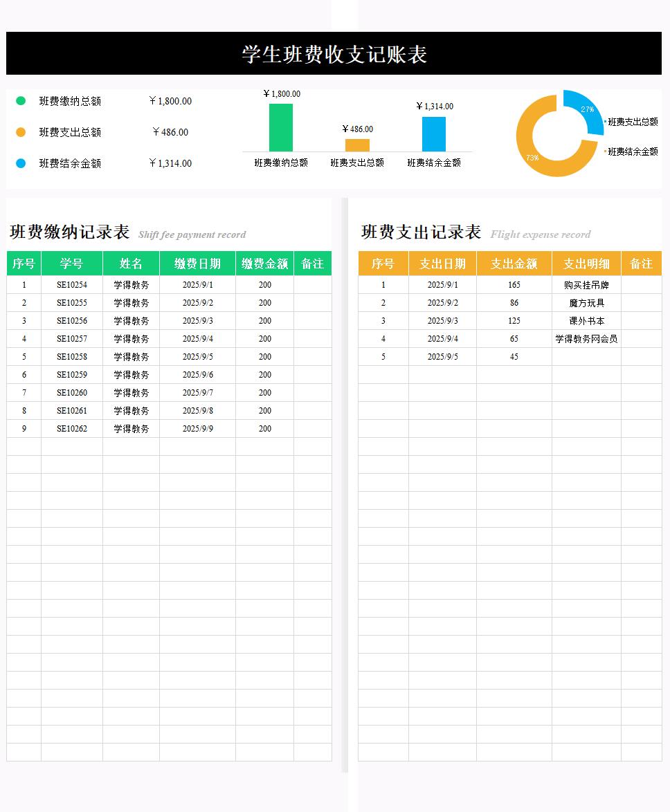
Task: Select the 2025/9/9 payment date cell
Action: pos(197,429)
